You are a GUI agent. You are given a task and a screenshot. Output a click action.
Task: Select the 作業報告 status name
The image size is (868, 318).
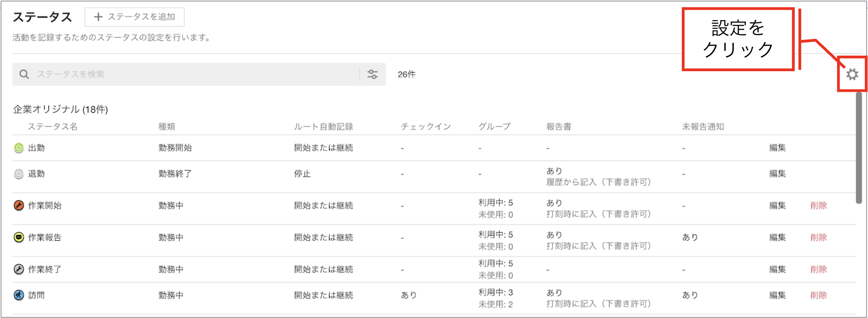pos(45,237)
